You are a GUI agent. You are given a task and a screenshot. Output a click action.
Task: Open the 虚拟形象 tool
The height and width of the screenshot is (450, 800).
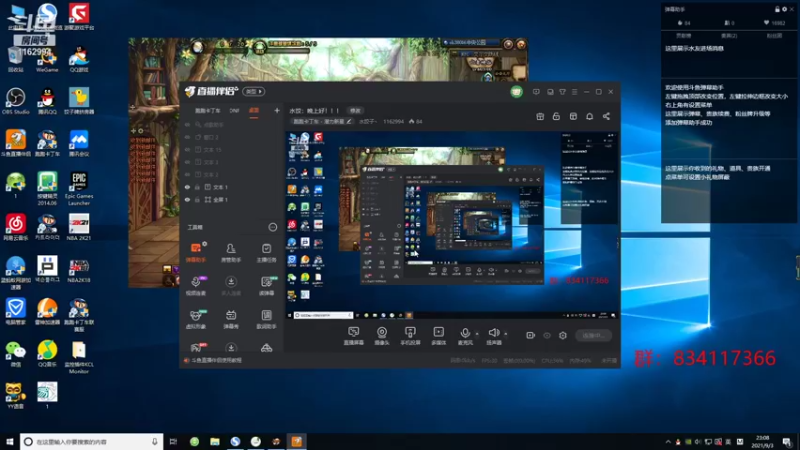[x=195, y=319]
